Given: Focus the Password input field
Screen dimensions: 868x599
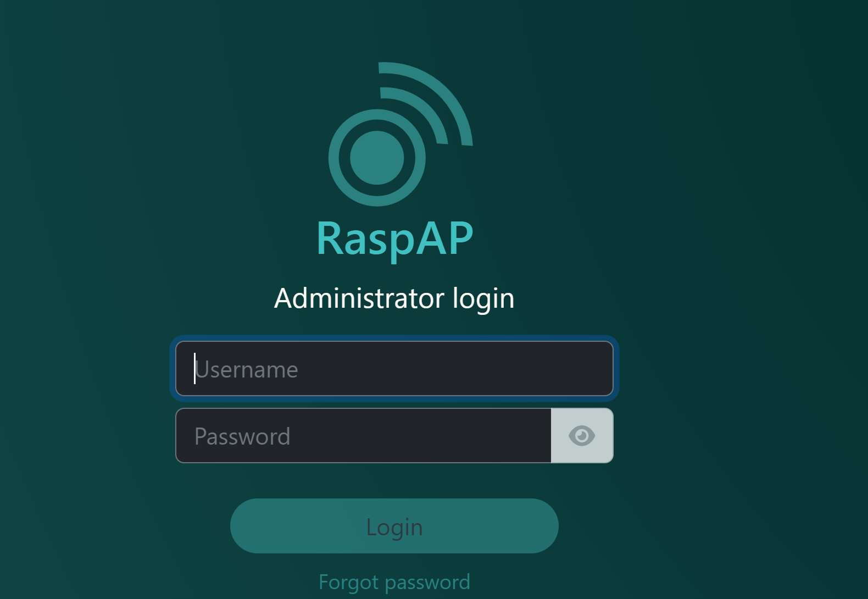Looking at the screenshot, I should (364, 435).
